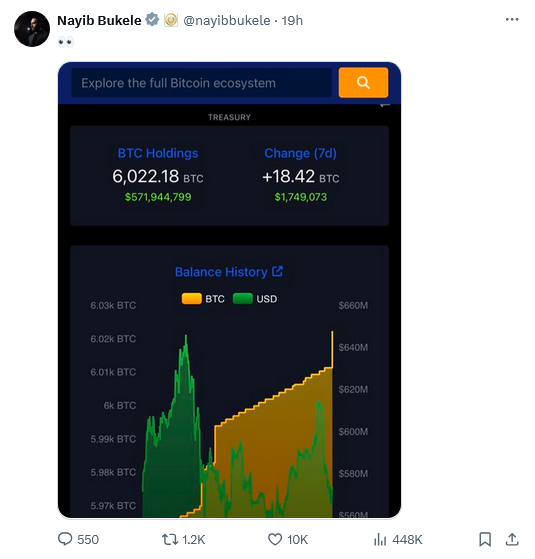Like the tweet with the heart icon
Image resolution: width=535 pixels, height=559 pixels.
click(x=275, y=539)
